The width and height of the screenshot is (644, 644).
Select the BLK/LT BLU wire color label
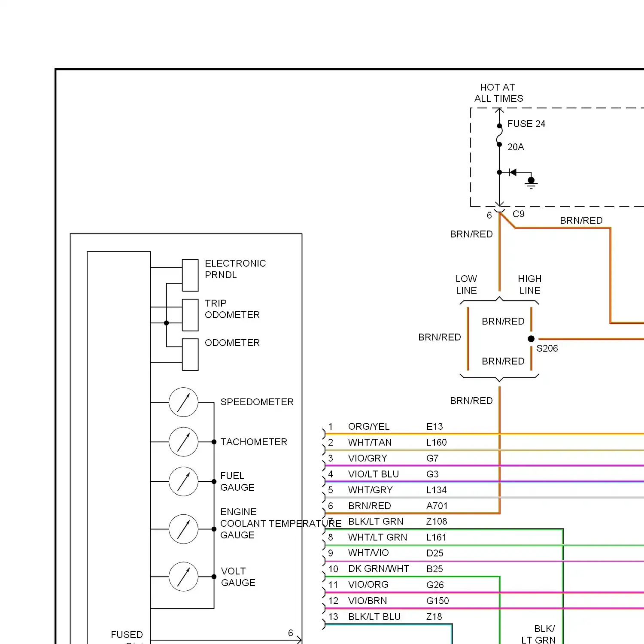[x=374, y=617]
